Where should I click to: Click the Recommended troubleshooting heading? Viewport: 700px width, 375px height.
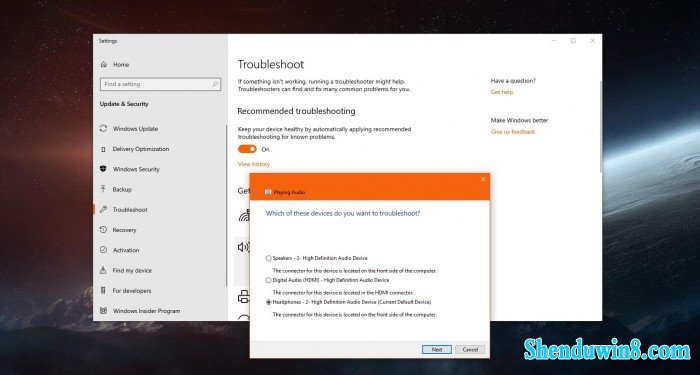tap(296, 111)
